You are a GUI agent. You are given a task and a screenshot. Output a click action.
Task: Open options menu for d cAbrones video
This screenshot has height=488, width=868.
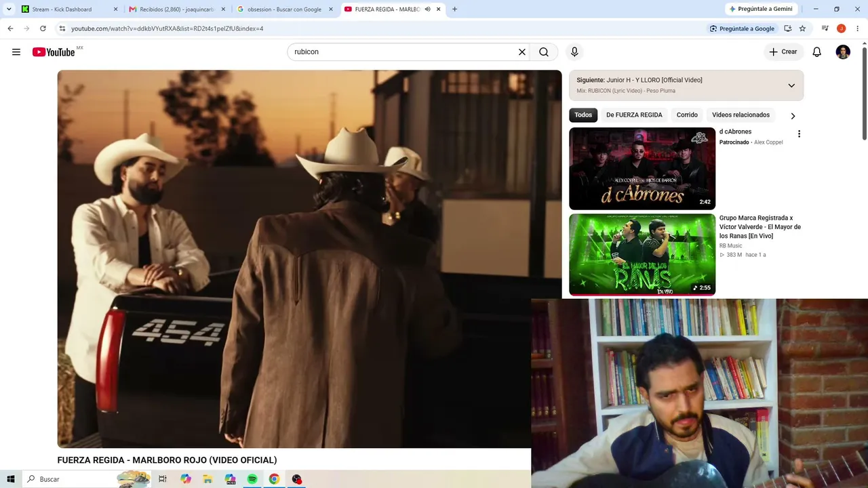[799, 134]
